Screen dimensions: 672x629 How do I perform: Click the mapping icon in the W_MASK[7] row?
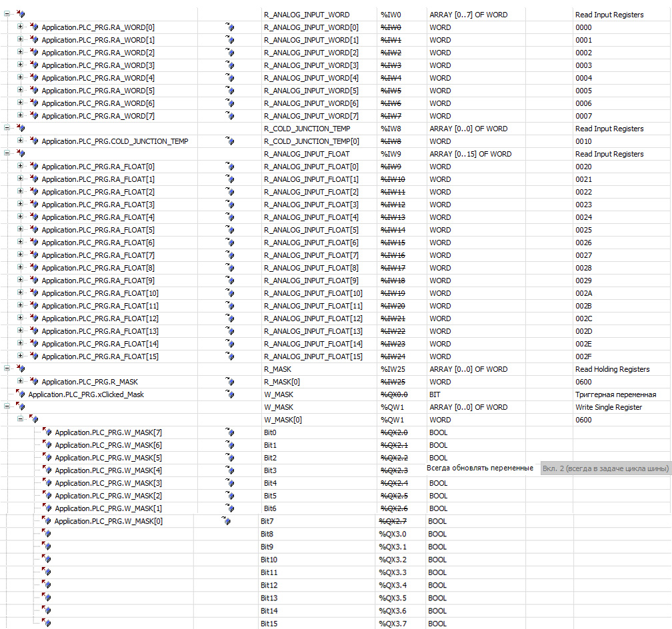point(230,432)
